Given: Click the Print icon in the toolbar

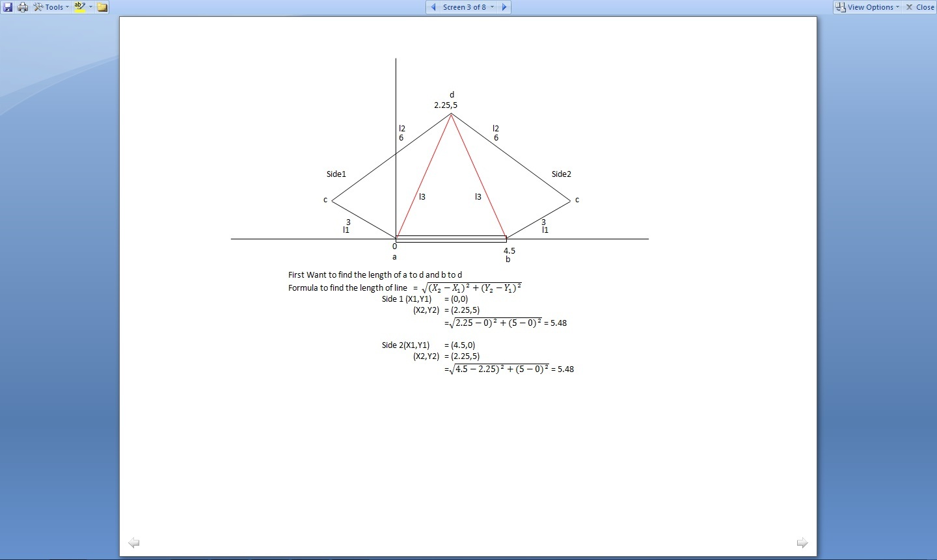Looking at the screenshot, I should 23,7.
